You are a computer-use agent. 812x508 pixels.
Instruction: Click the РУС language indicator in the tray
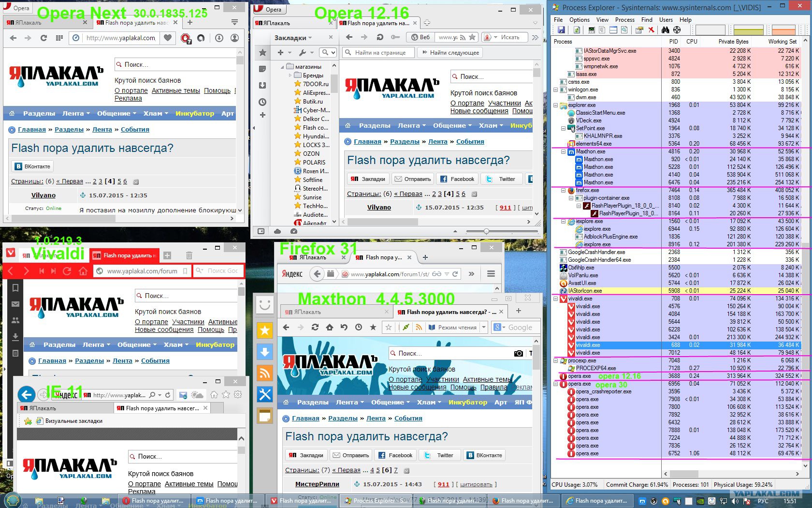(763, 501)
